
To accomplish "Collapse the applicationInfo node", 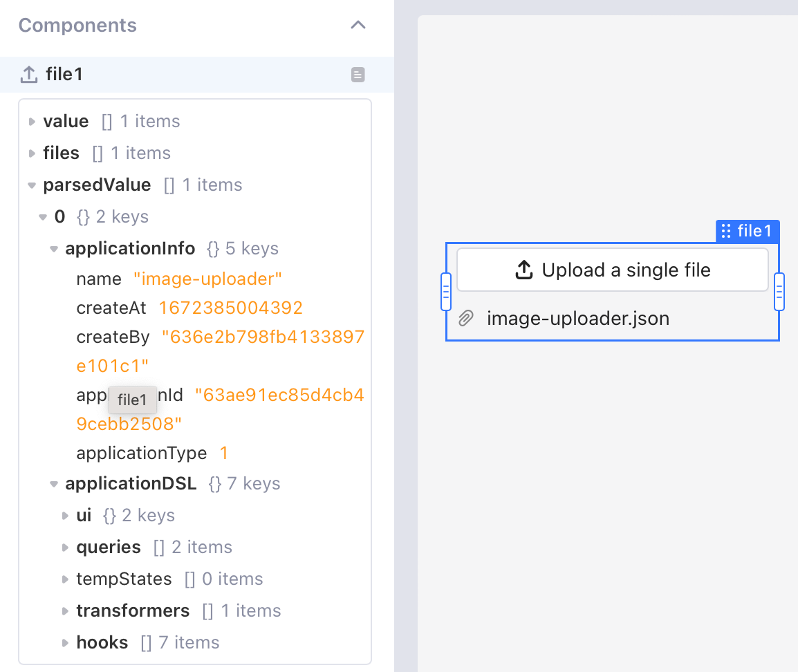I will (x=54, y=249).
